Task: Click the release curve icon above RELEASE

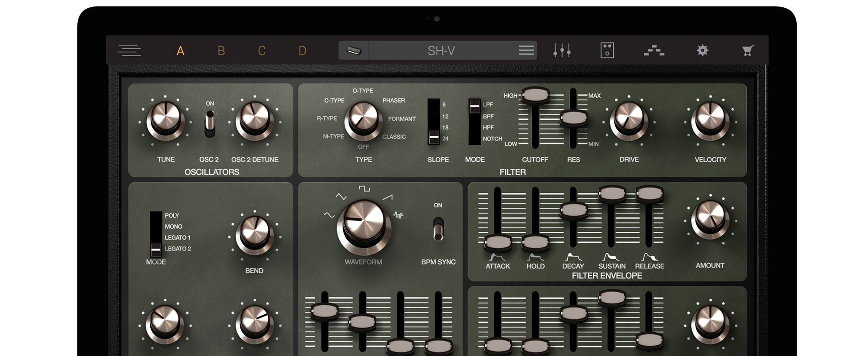Action: tap(650, 257)
